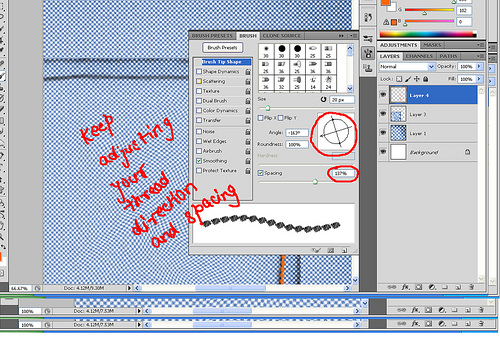Click the lock all icon
Image resolution: width=500 pixels, height=362 pixels.
[425, 79]
